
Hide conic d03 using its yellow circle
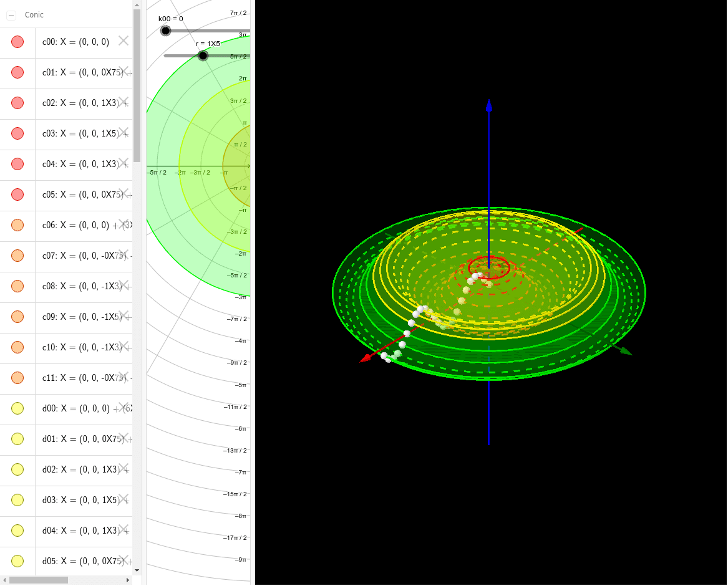[x=17, y=500]
